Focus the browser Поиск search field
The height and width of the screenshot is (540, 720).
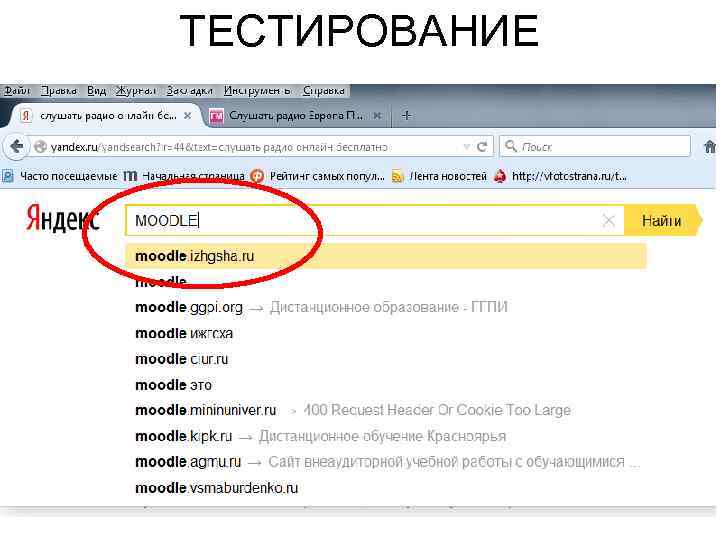pyautogui.click(x=595, y=146)
